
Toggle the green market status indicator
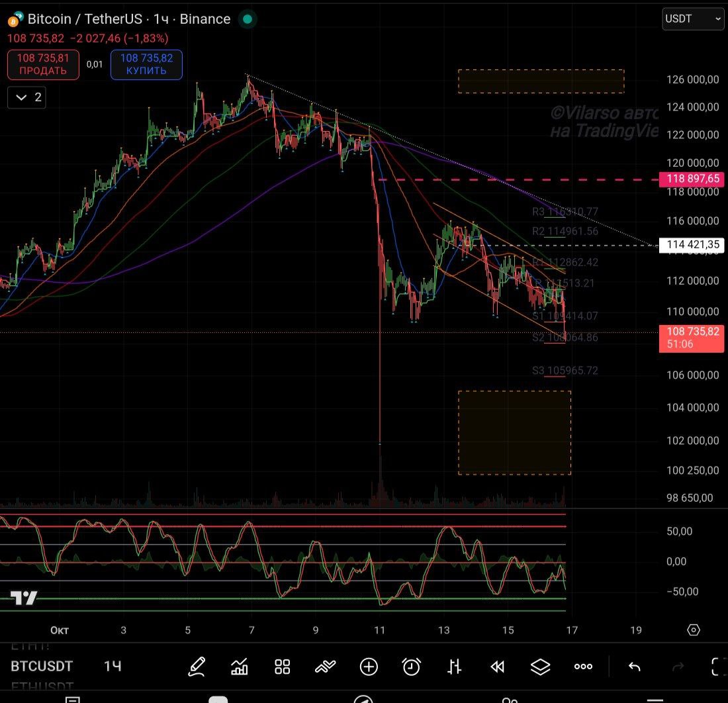tap(248, 19)
